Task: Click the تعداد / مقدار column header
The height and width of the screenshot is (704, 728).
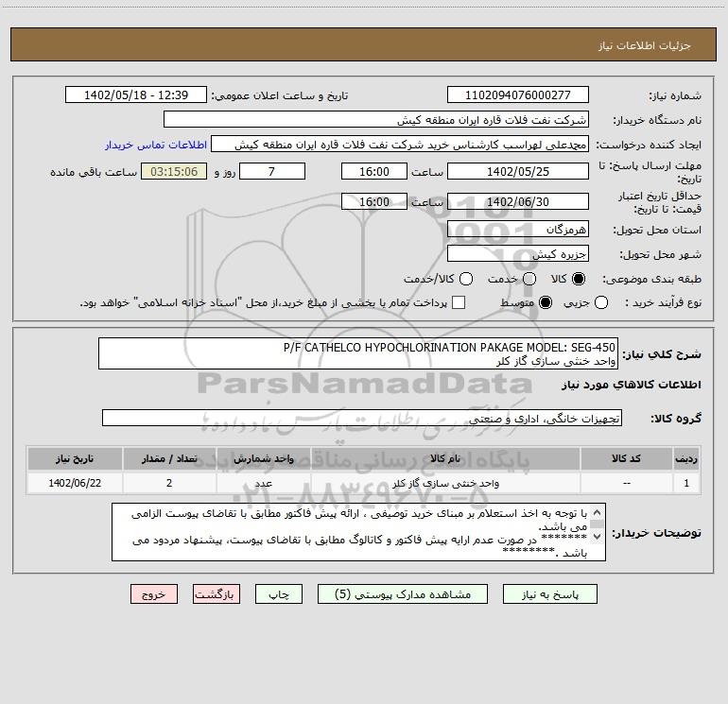Action: point(169,459)
